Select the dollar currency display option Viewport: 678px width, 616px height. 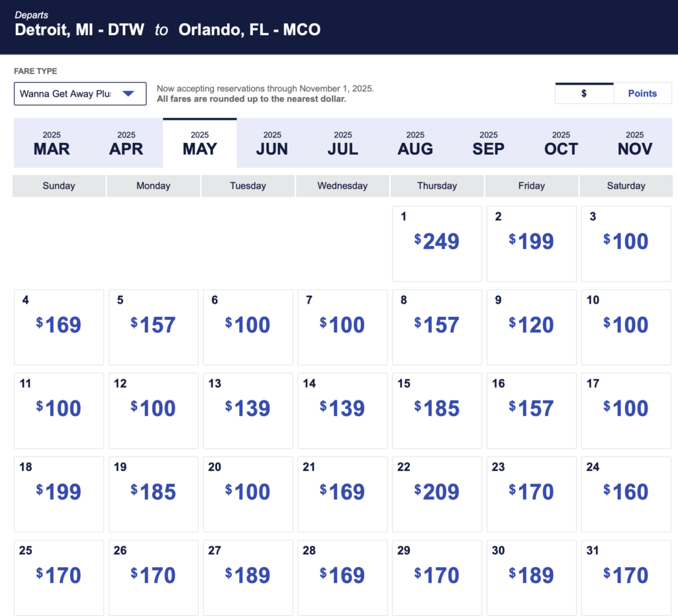click(583, 93)
